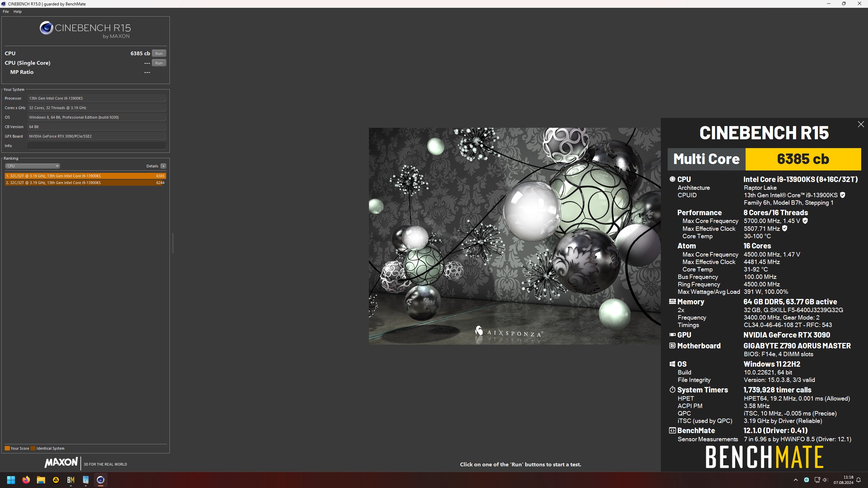Click the Info input field
The image size is (868, 488).
tap(97, 146)
